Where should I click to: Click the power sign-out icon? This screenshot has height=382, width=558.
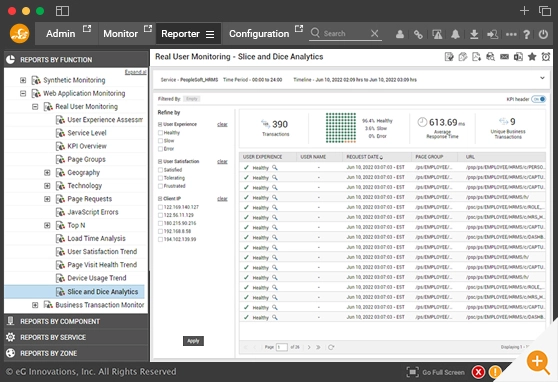tap(543, 34)
